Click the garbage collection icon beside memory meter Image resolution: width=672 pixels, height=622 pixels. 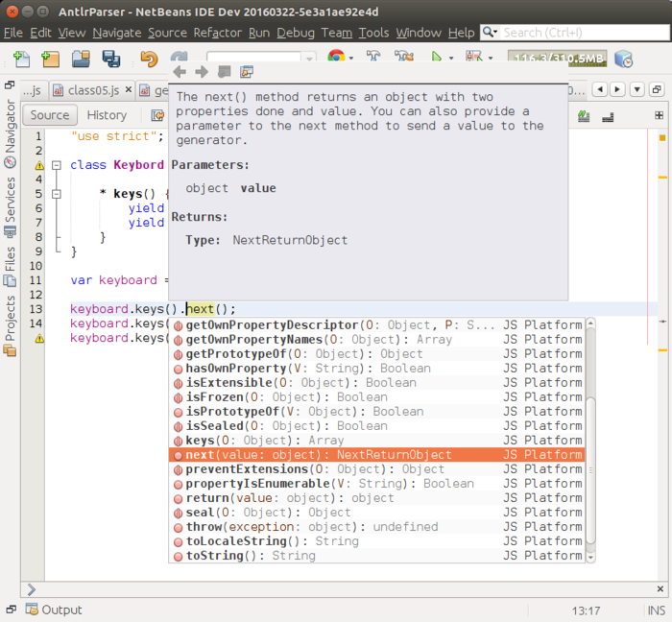(623, 60)
